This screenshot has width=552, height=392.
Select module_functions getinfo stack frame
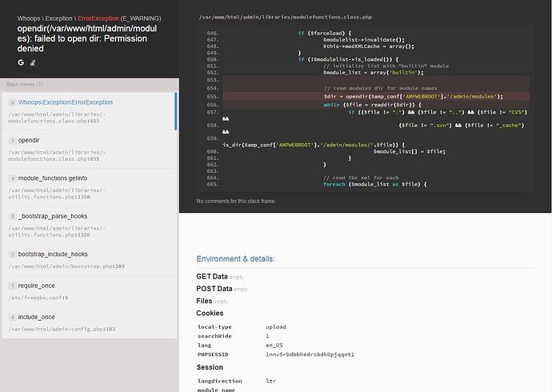tap(90, 187)
